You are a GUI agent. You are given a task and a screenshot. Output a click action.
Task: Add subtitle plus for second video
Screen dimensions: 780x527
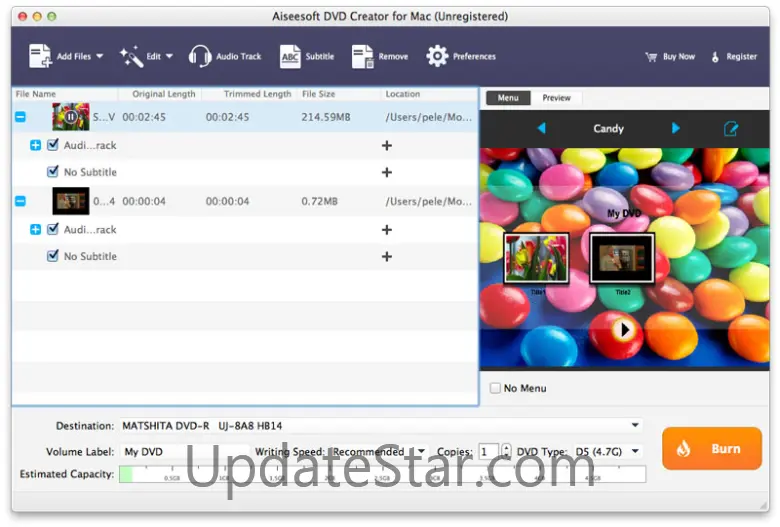coord(387,256)
